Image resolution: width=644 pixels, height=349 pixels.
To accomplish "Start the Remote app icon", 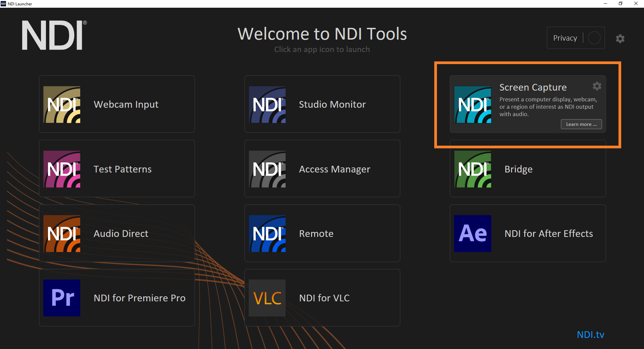I will click(x=267, y=233).
